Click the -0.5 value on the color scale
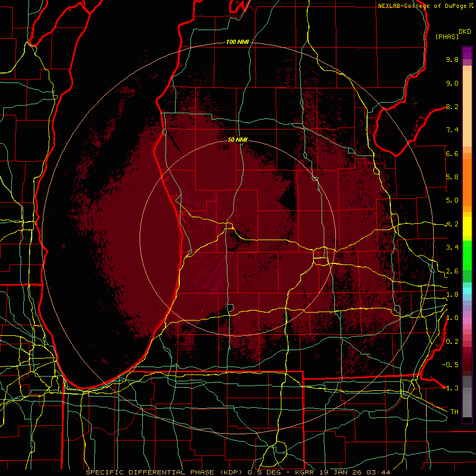 (x=450, y=365)
